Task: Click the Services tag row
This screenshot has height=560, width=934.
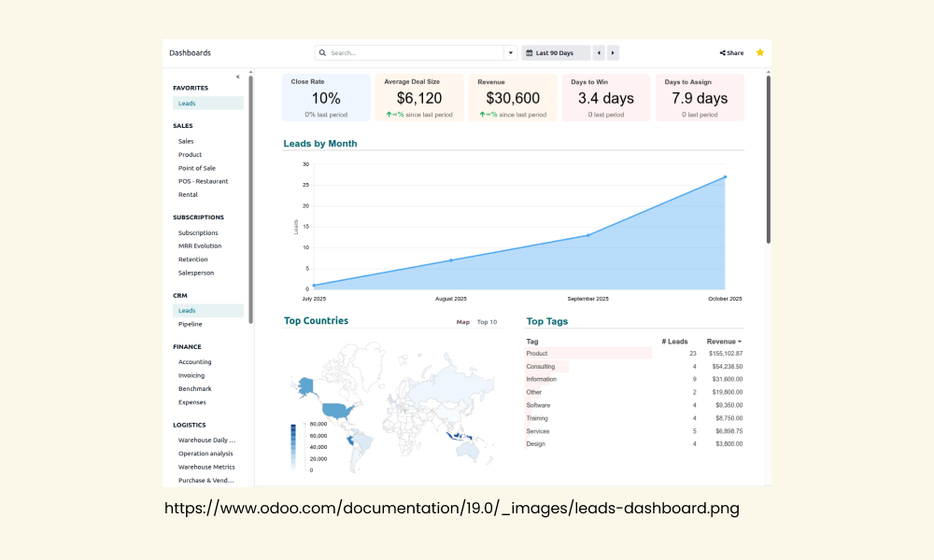Action: click(x=634, y=431)
